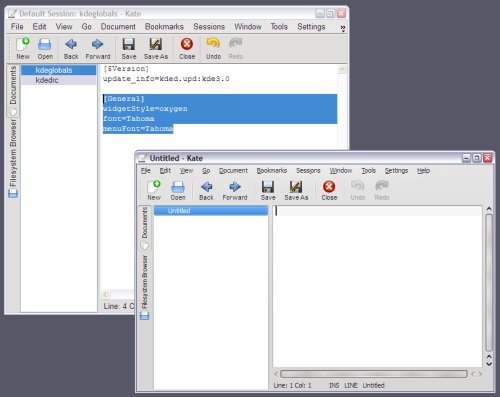Open File menu in Untitled Kate window
The image size is (500, 397).
click(x=146, y=171)
